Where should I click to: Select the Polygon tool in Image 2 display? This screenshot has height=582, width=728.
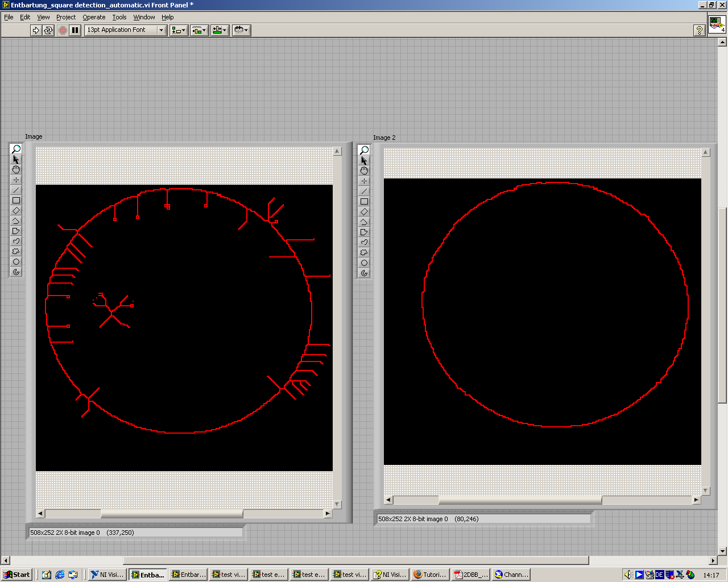point(364,232)
